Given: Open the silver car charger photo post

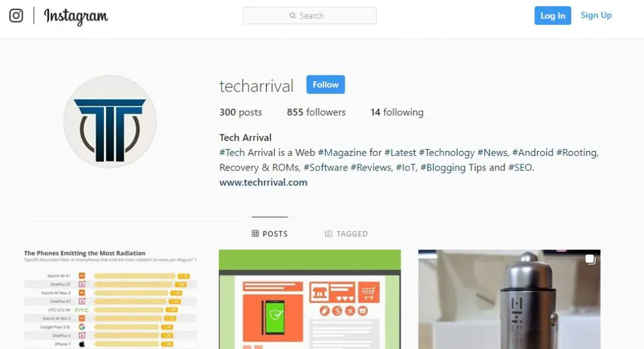Looking at the screenshot, I should coord(509,299).
